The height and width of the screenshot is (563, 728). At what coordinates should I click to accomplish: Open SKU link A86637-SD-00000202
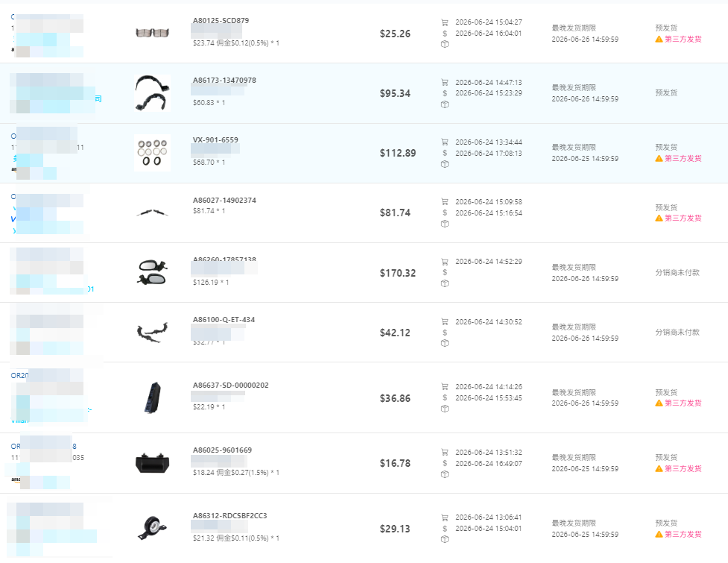[231, 385]
